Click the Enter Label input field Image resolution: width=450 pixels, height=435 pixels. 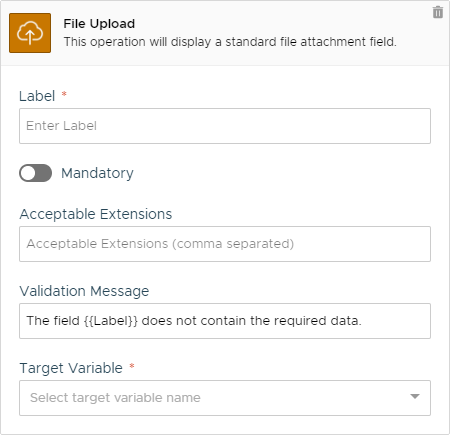[x=225, y=126]
